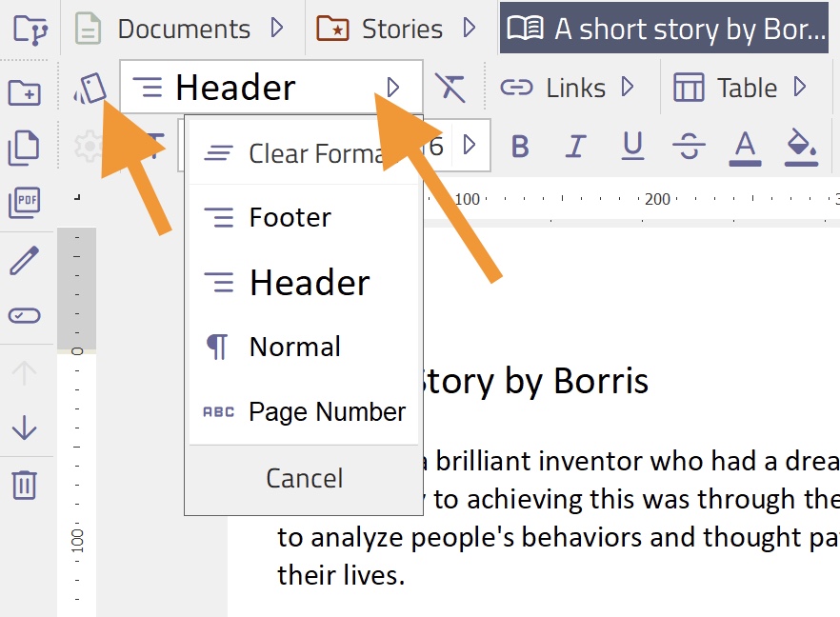The image size is (840, 617).
Task: Click the horizontal ruler at 100
Action: [467, 199]
